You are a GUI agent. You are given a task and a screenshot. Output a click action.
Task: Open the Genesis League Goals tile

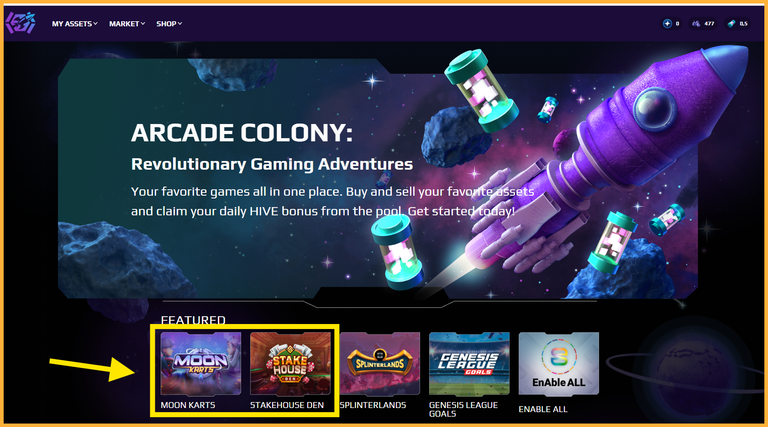coord(469,363)
